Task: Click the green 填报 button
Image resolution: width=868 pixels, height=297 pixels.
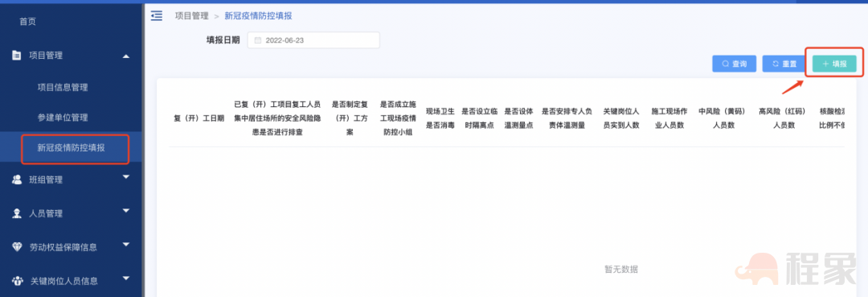Action: (x=834, y=64)
